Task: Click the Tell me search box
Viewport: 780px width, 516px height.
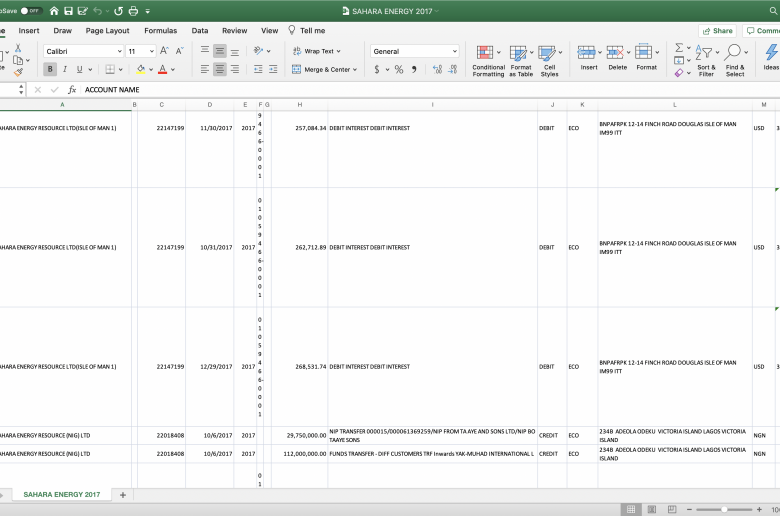Action: pos(307,30)
